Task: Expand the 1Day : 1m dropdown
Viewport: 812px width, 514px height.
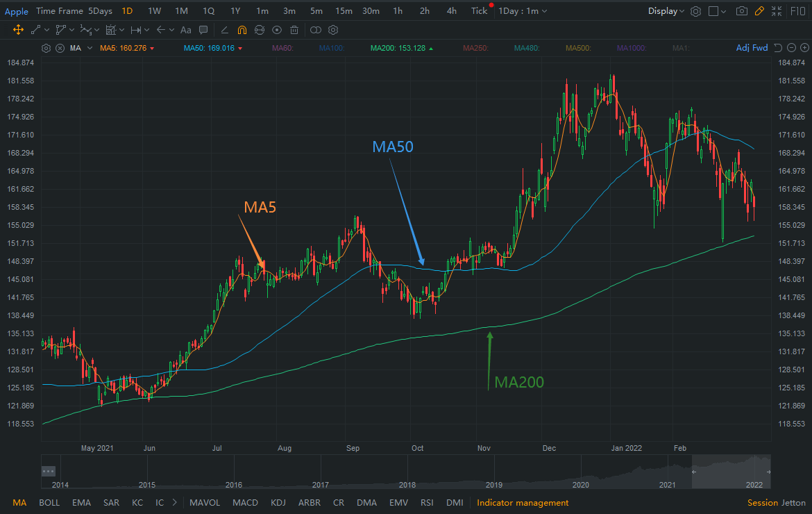Action: (523, 11)
